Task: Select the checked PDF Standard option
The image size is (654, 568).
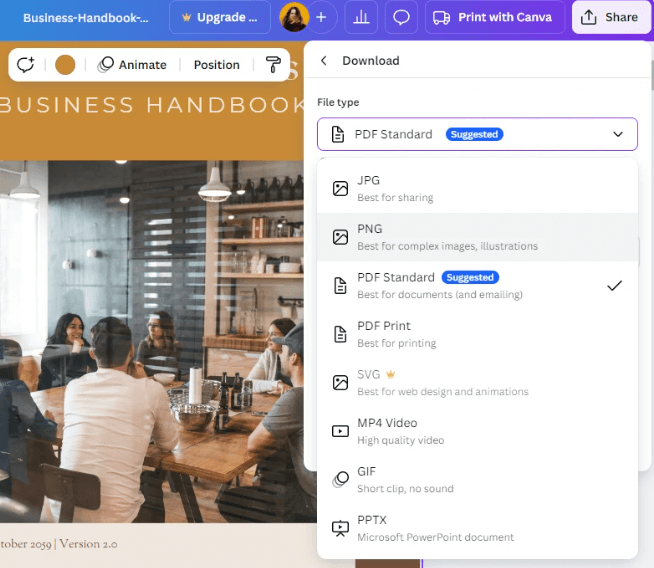Action: point(477,286)
